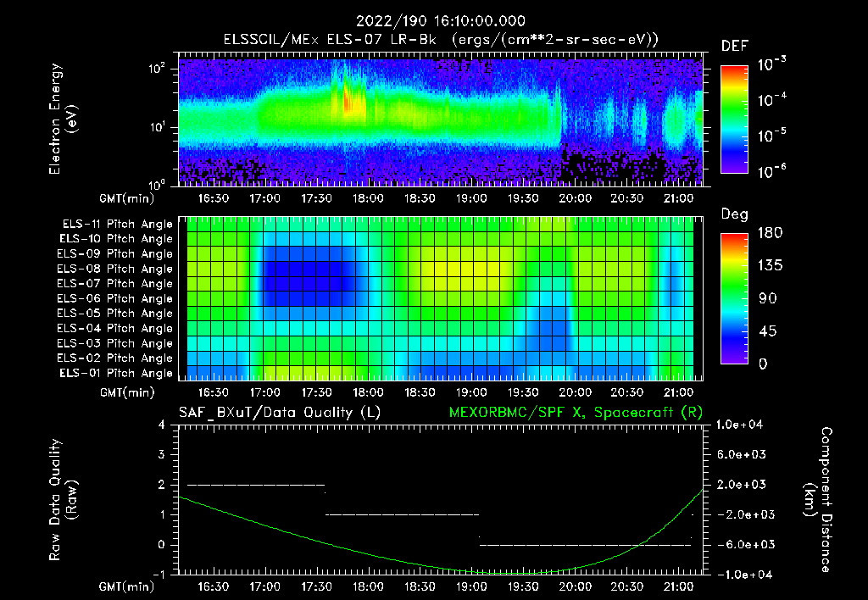Click the DEF label above the colorbar
The image size is (868, 600).
(x=735, y=47)
